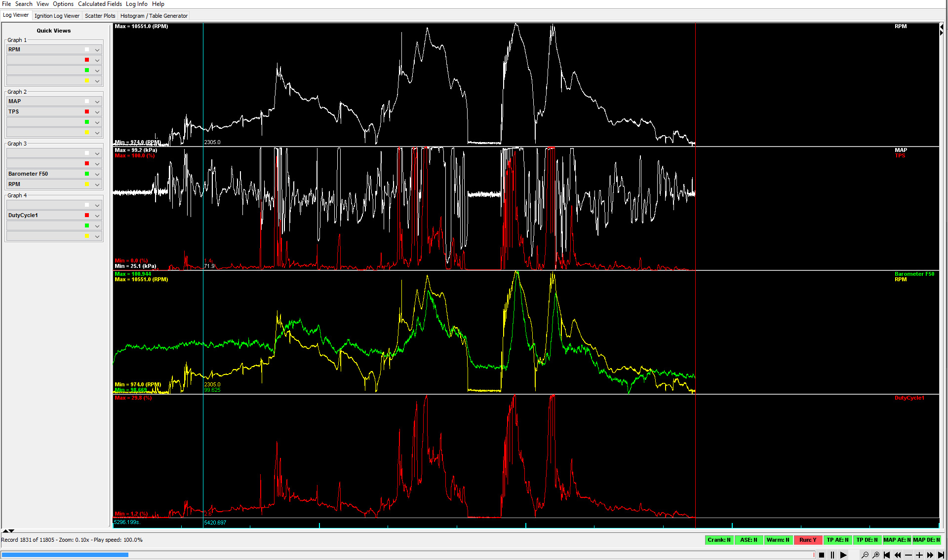Jump to the last record in the log
The height and width of the screenshot is (560, 948).
941,555
